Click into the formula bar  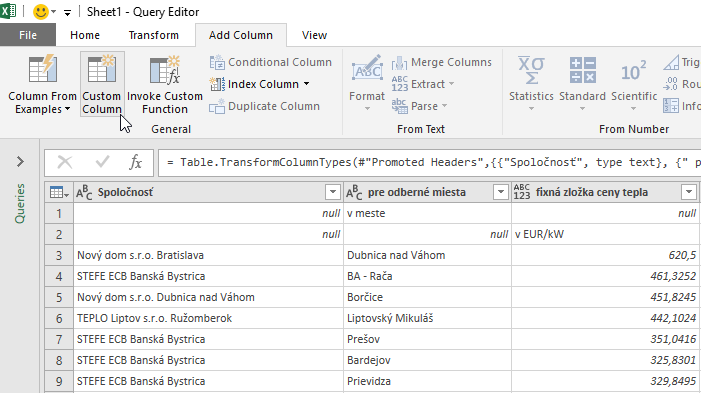tap(430, 162)
